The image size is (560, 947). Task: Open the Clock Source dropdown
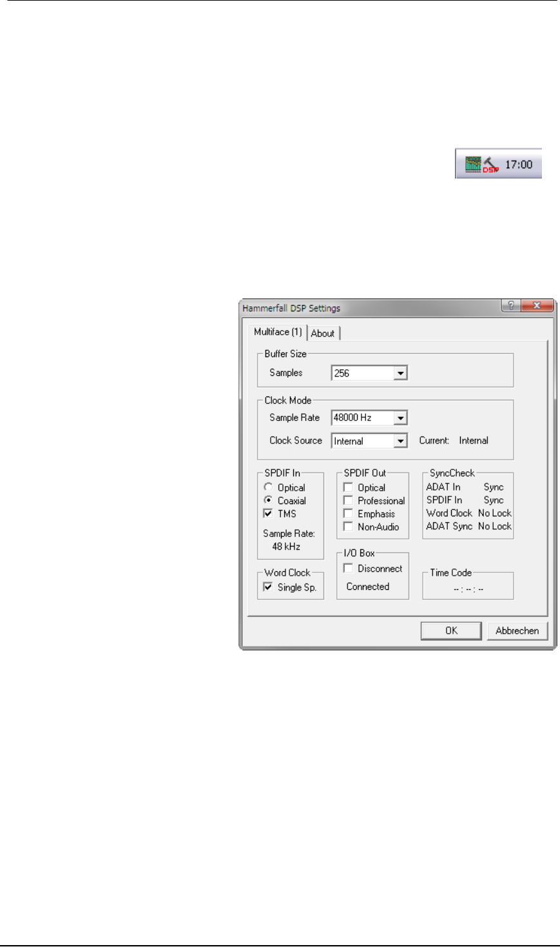tap(401, 441)
